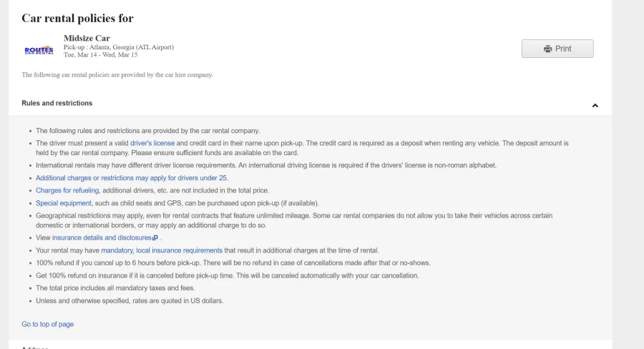Click the printer icon in the Print button

[547, 49]
